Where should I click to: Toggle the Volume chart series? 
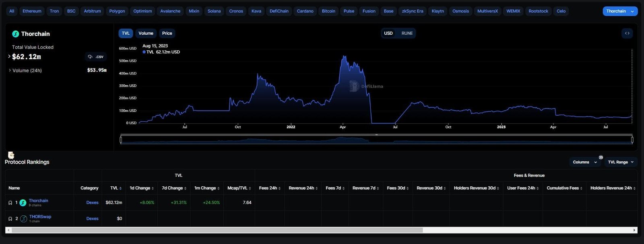click(x=146, y=33)
